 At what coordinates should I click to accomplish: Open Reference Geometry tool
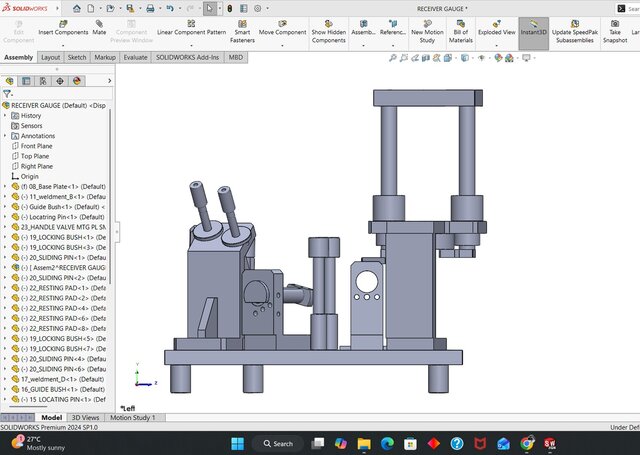coord(393,28)
